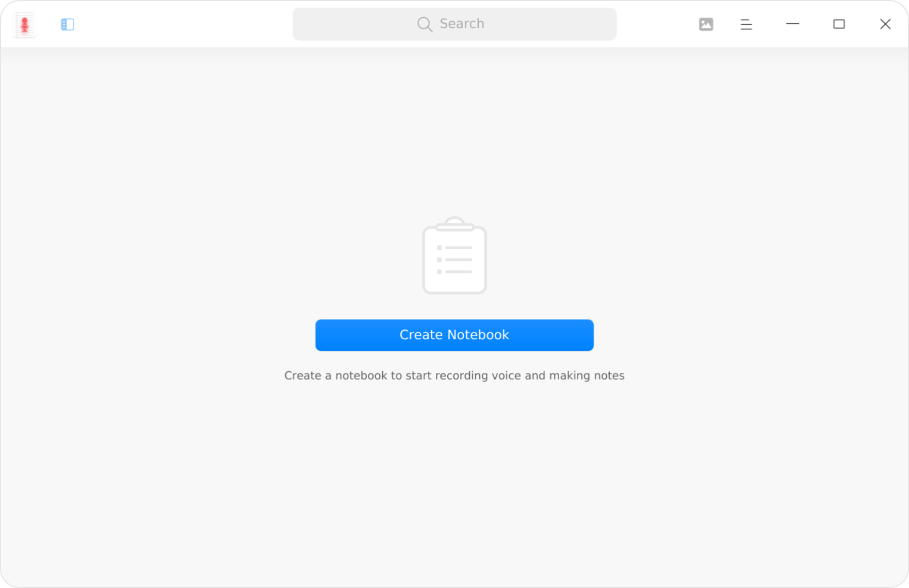This screenshot has height=588, width=909.
Task: Click the magnifier icon in search box
Action: (425, 24)
